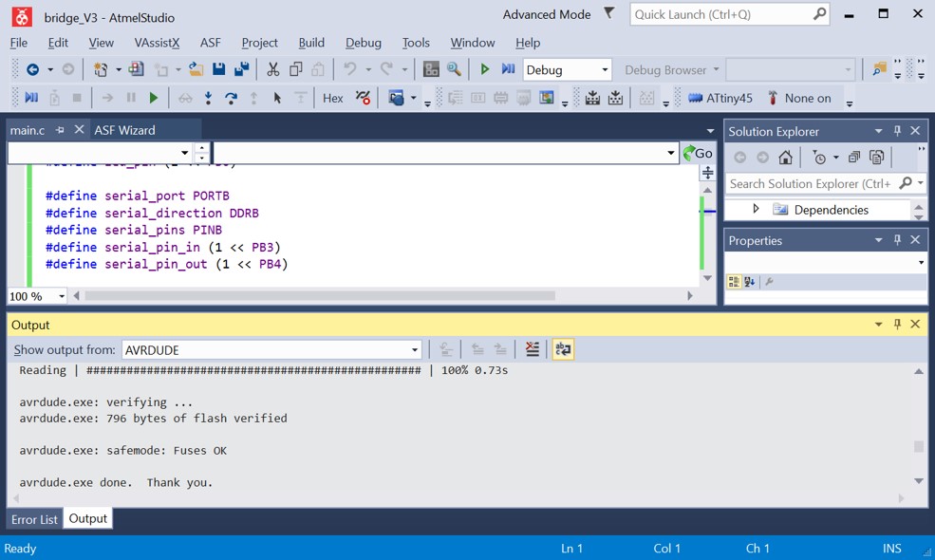Open the 'None on' tool selection

click(x=799, y=98)
